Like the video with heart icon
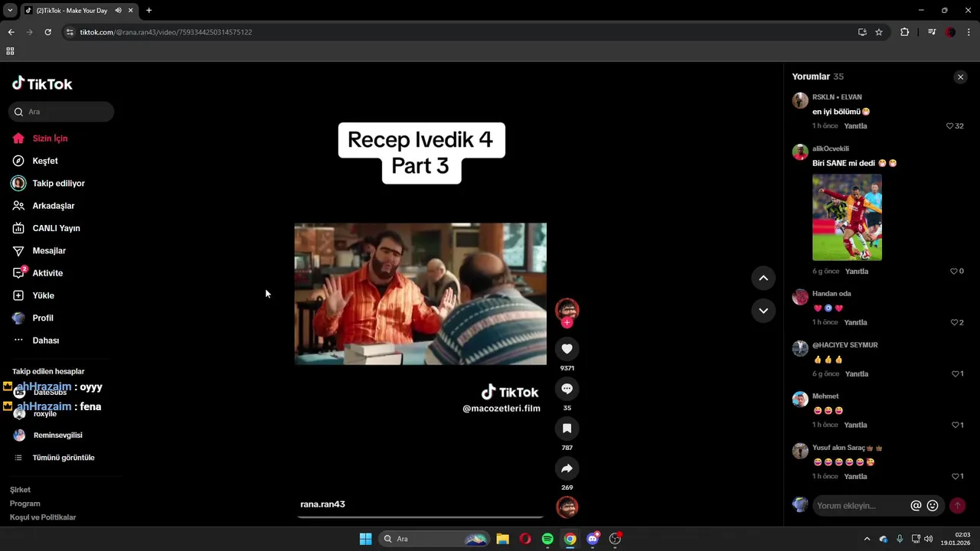 click(567, 349)
